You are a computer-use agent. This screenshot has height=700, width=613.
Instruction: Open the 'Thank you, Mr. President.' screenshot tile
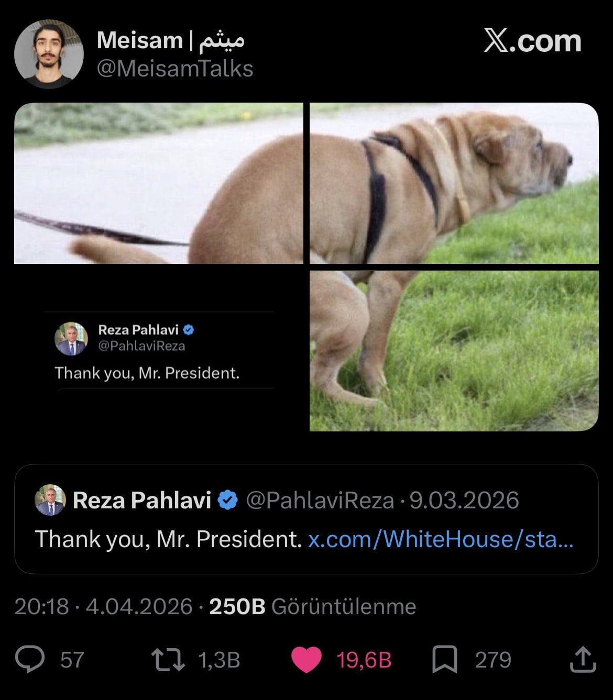158,351
